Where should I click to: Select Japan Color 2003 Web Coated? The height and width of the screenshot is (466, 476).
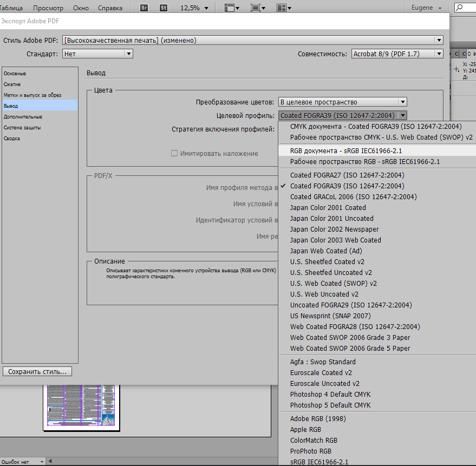(x=377, y=240)
